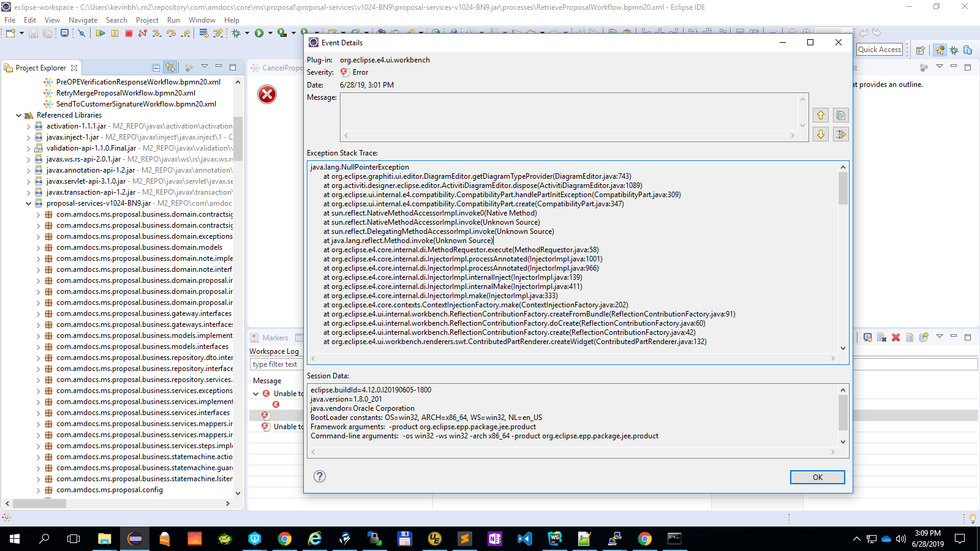Open help in Event Details dialog

point(320,476)
